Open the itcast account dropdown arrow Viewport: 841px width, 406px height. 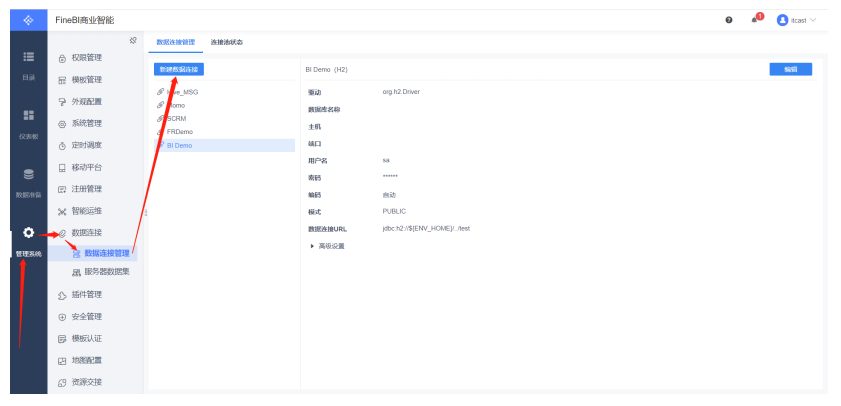[813, 20]
